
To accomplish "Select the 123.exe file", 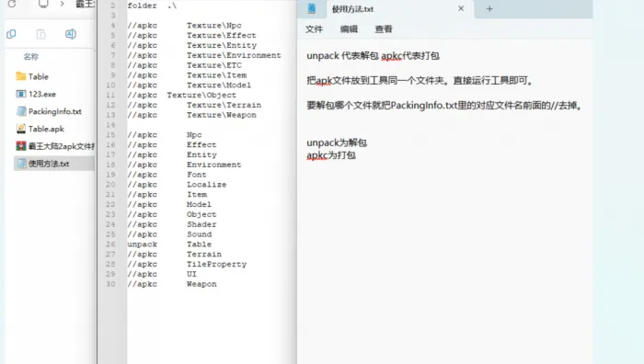I will pyautogui.click(x=36, y=94).
